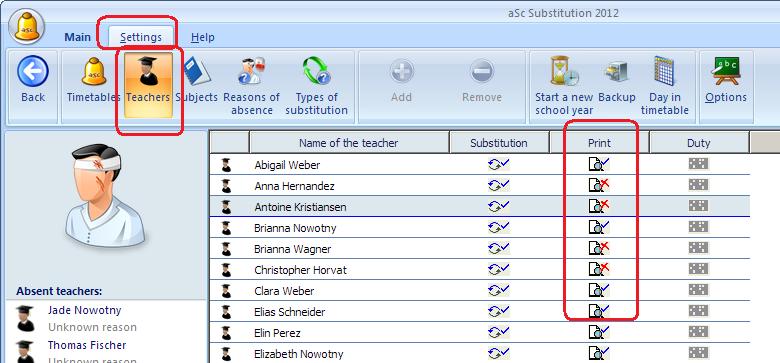780x363 pixels.
Task: Switch to the Settings tab
Action: point(141,37)
